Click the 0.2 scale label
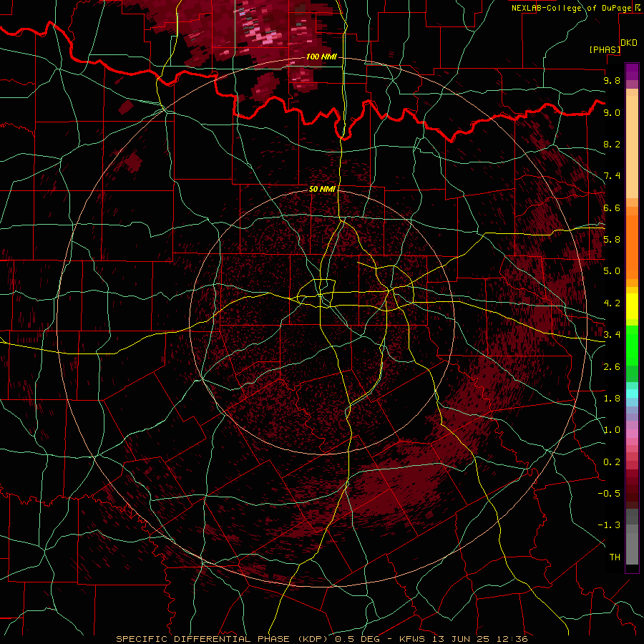The height and width of the screenshot is (644, 644). click(x=612, y=462)
